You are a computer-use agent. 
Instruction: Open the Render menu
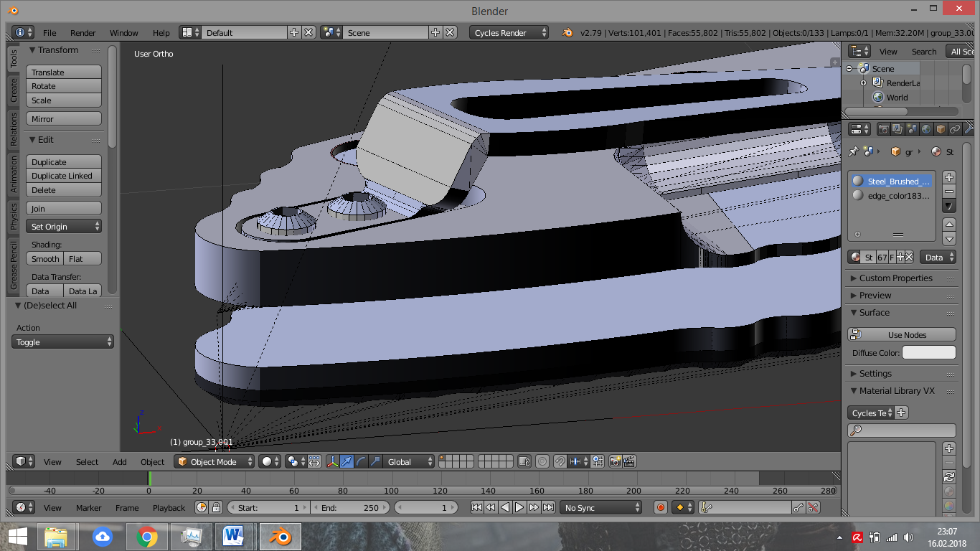pos(83,32)
